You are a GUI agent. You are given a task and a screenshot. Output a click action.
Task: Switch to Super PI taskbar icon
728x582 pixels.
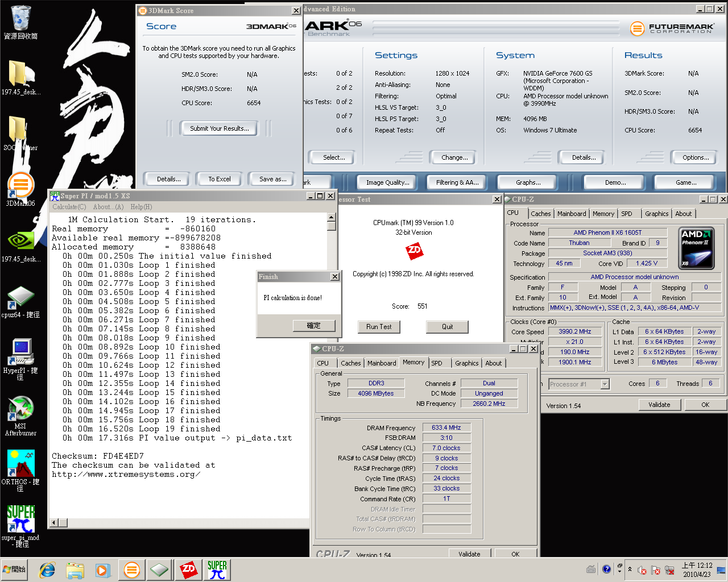coord(217,570)
